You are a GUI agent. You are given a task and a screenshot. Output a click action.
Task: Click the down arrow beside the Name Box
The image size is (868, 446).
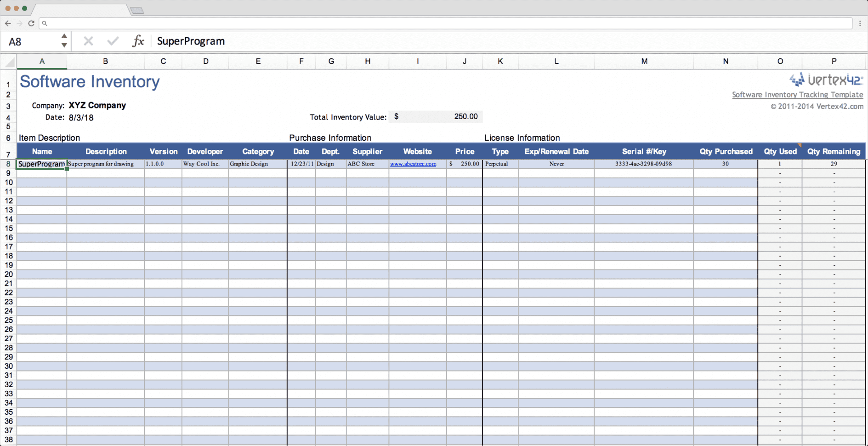tap(64, 46)
